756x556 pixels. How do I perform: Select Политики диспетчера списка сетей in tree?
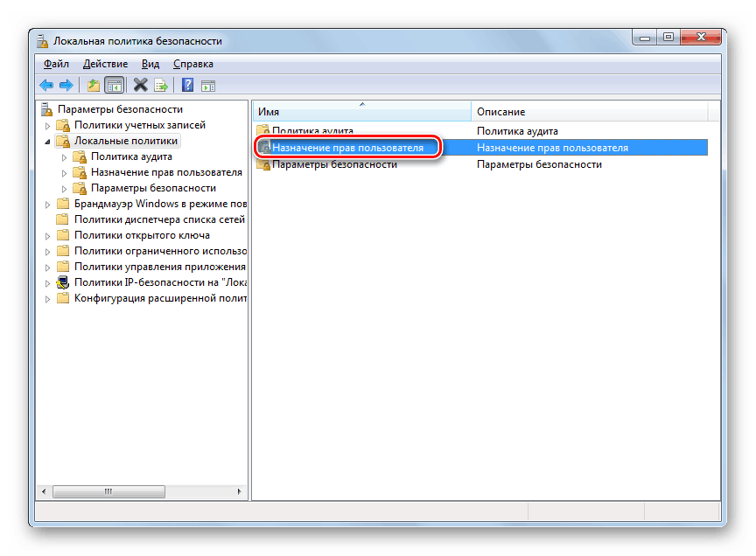(x=159, y=219)
